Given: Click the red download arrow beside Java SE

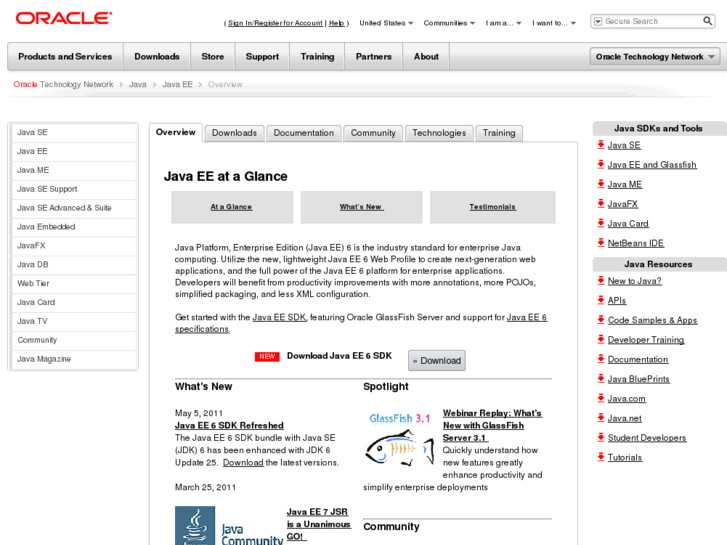Looking at the screenshot, I should [x=601, y=145].
